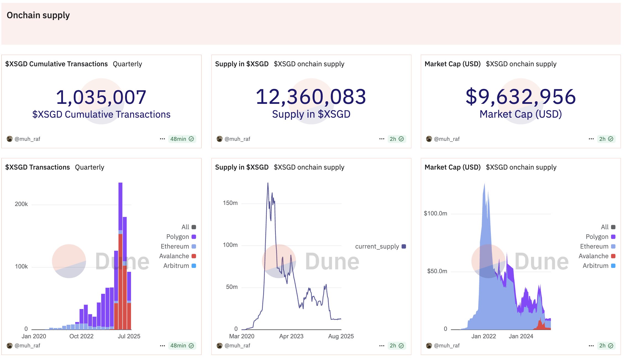Click All legend swatch in Transactions chart
This screenshot has width=628, height=364.
[194, 227]
